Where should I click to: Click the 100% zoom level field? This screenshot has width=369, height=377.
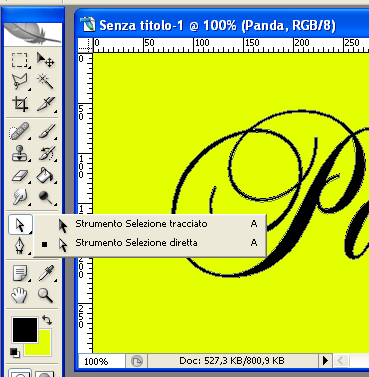point(102,361)
